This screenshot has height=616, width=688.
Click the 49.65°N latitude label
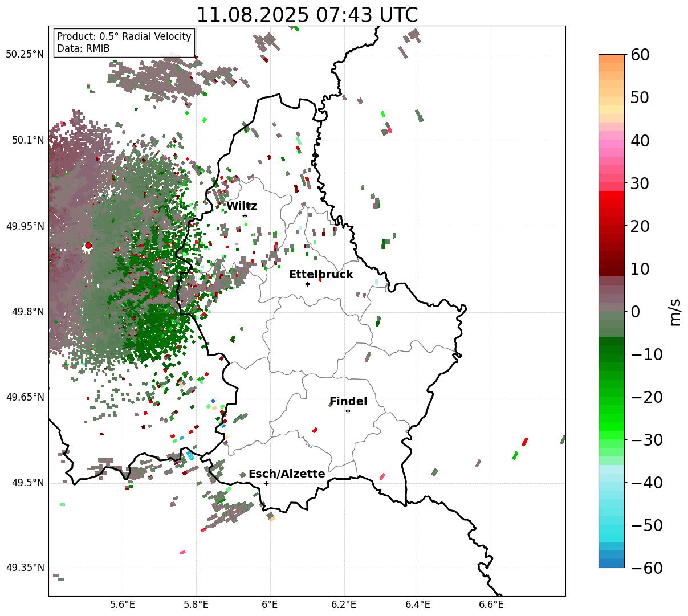(x=25, y=397)
